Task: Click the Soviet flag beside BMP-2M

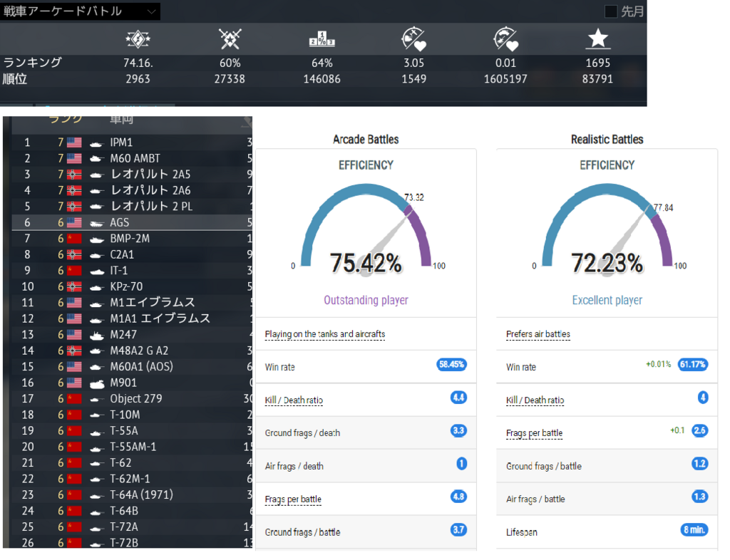Action: tap(74, 239)
